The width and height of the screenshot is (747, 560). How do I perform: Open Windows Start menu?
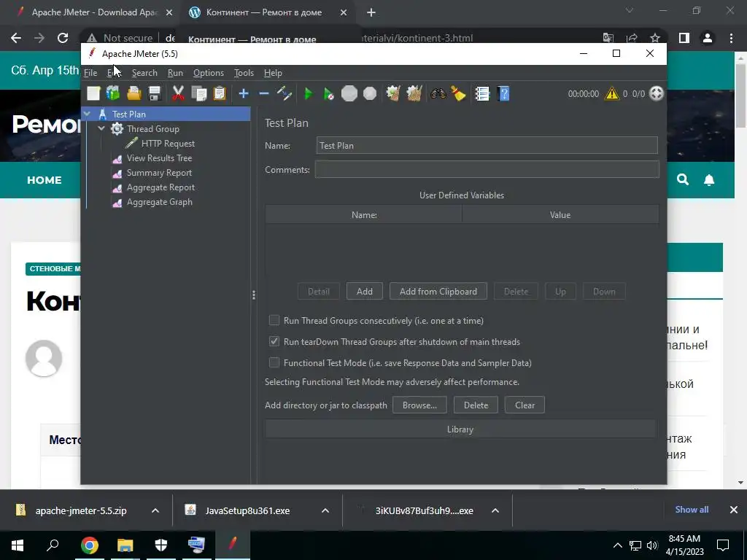pyautogui.click(x=18, y=545)
